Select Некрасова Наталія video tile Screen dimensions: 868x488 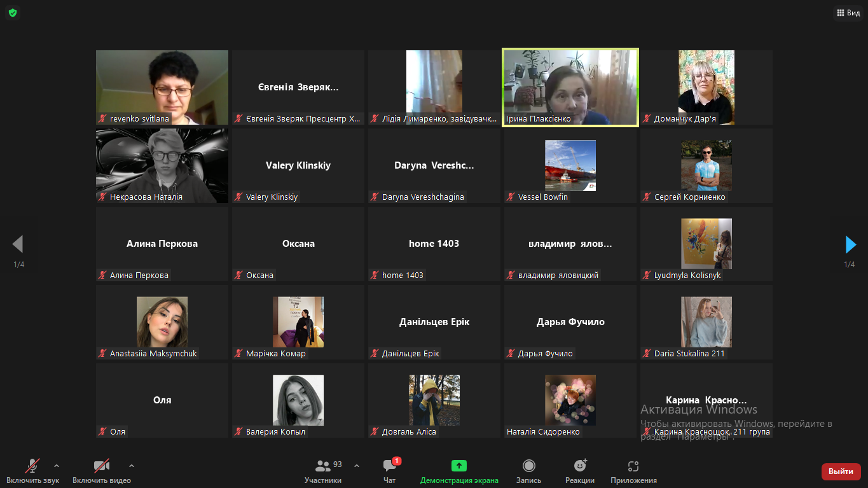162,166
